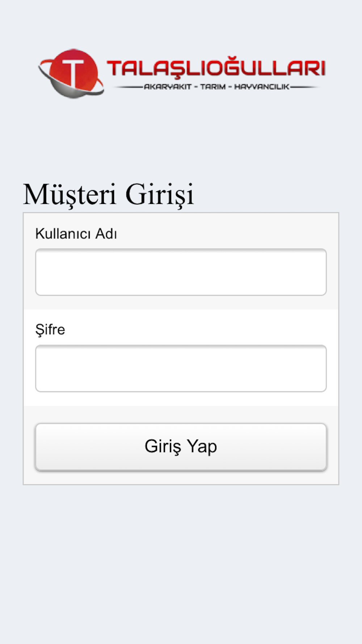Click the Müşteri Girişi heading
Viewport: 362px width, 644px height.
[x=109, y=195]
